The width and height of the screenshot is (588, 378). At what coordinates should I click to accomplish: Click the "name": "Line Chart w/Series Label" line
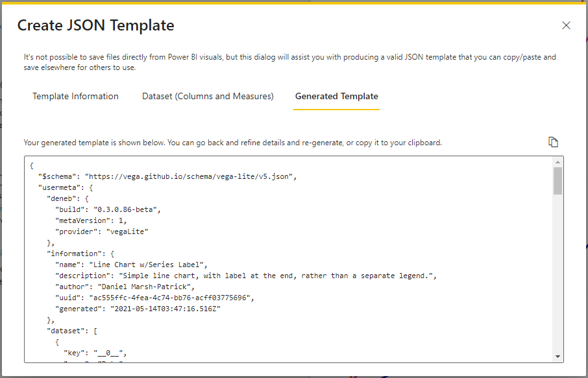(131, 265)
